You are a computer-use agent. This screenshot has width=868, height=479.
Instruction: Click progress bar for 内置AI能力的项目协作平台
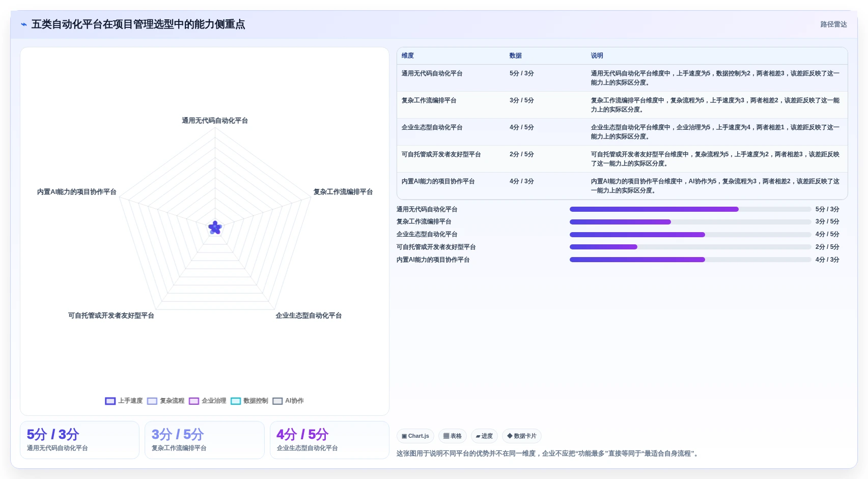pyautogui.click(x=690, y=260)
